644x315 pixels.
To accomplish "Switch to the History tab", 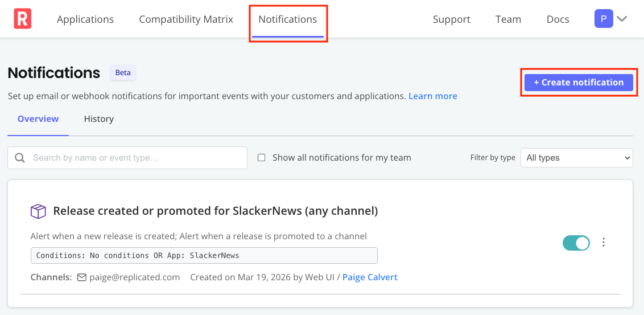I will tap(98, 119).
